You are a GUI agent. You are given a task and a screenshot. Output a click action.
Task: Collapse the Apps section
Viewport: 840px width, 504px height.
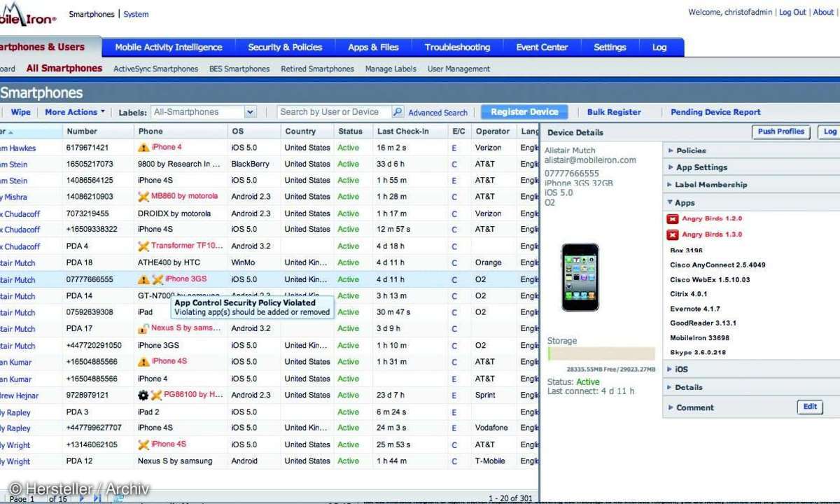click(751, 202)
